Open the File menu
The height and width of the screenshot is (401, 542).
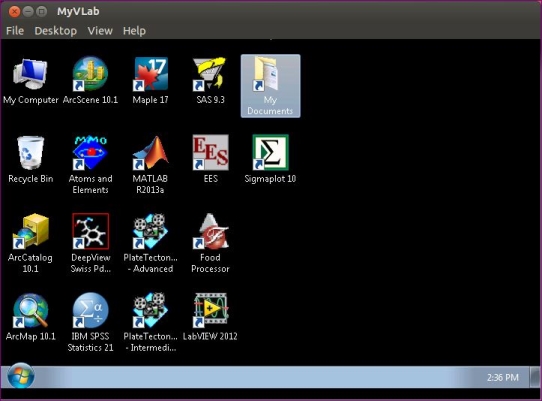(x=15, y=31)
